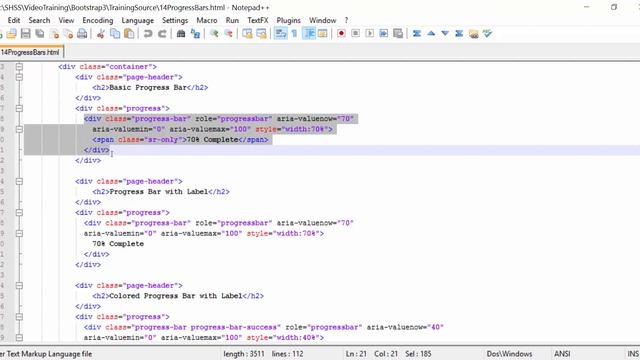Collapse the first div class="progress" fold marker

[19, 108]
